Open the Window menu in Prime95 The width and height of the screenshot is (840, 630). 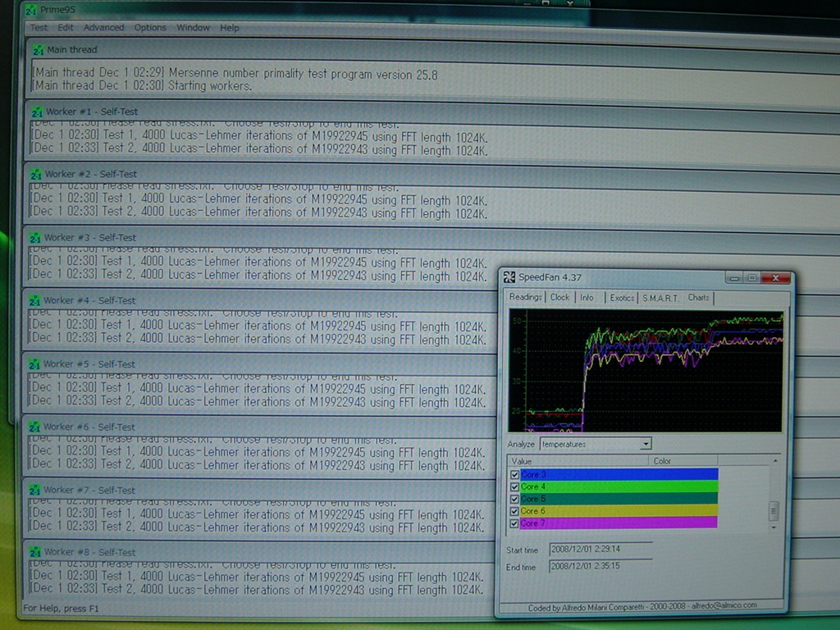(193, 27)
